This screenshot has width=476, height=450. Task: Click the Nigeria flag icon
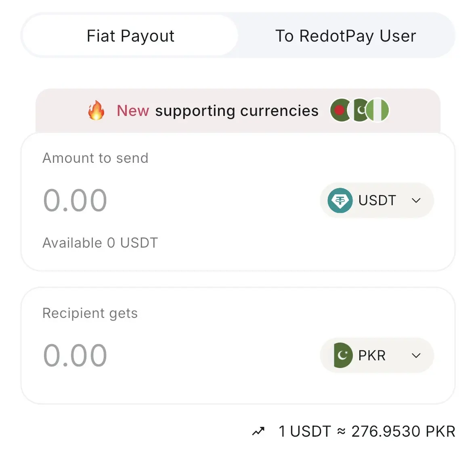[x=378, y=110]
